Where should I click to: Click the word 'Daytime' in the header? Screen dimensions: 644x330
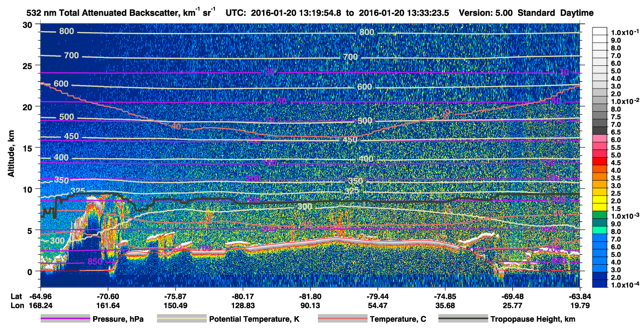coord(577,13)
